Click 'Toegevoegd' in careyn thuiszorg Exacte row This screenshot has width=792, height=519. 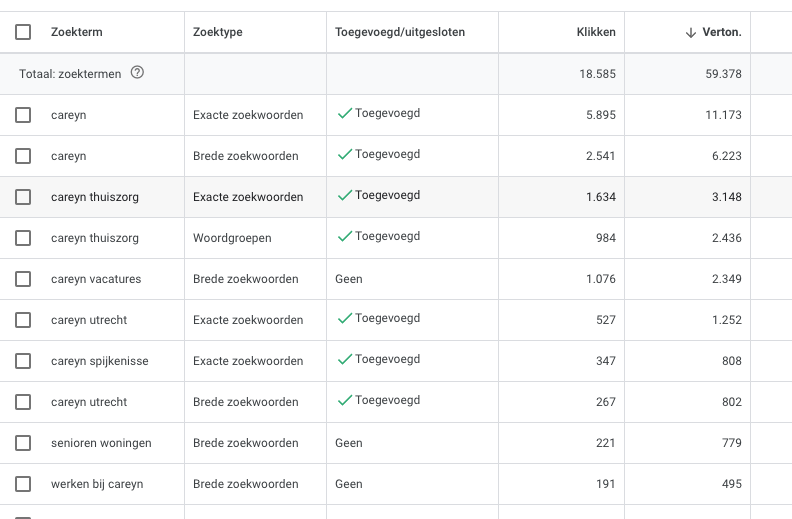point(387,195)
